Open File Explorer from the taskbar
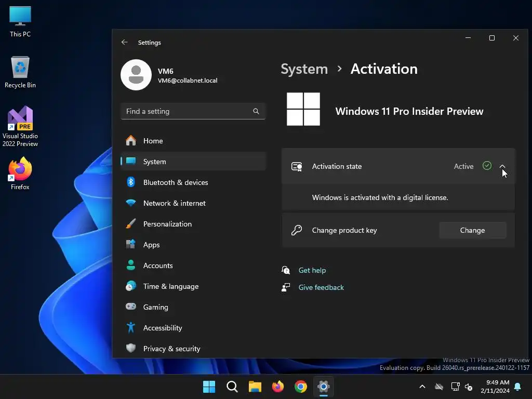532x399 pixels. click(255, 387)
